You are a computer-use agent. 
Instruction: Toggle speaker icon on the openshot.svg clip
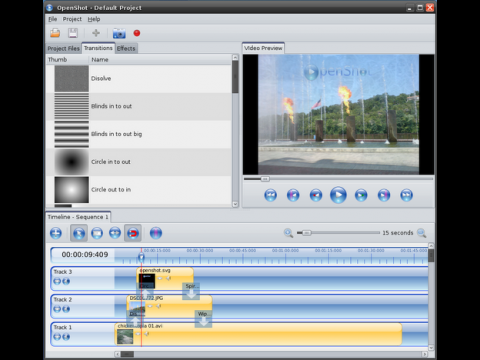point(169,278)
